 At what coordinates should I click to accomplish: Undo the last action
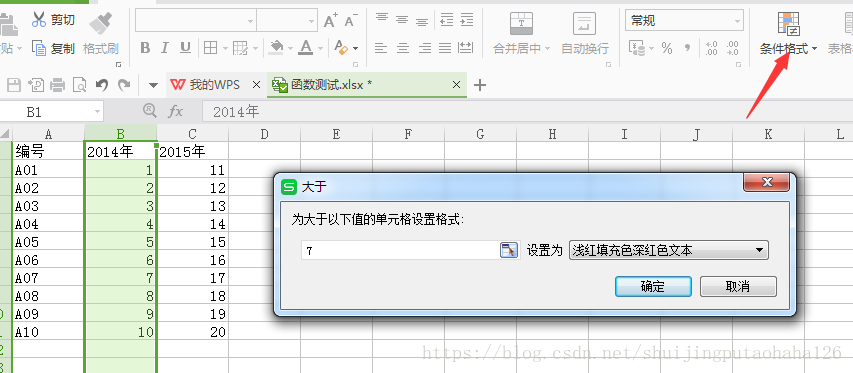(x=102, y=85)
